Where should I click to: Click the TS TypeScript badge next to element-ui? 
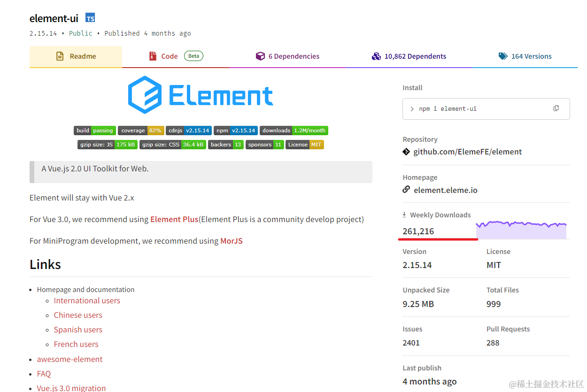(90, 17)
